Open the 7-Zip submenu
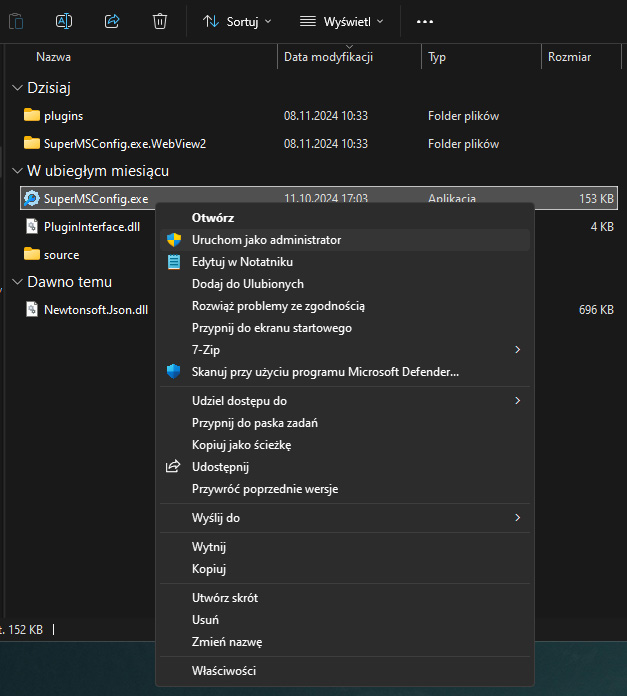Image resolution: width=627 pixels, height=696 pixels. [x=345, y=350]
